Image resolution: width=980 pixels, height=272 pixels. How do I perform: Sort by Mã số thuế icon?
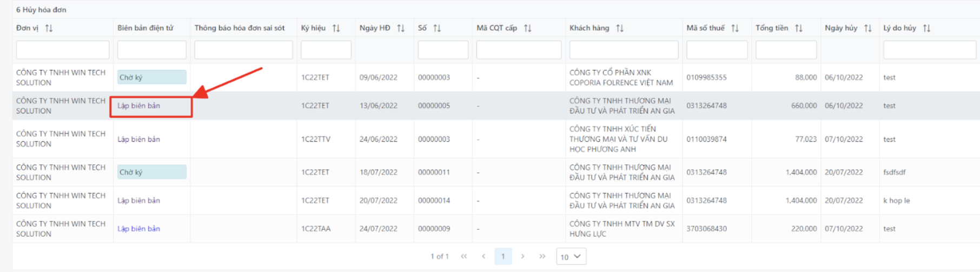coord(735,28)
